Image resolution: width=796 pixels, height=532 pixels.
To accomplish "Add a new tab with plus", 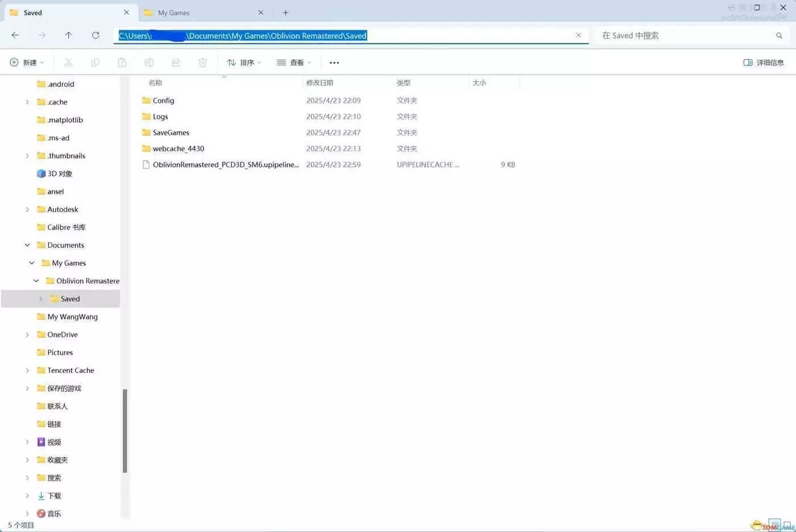I will pos(285,13).
